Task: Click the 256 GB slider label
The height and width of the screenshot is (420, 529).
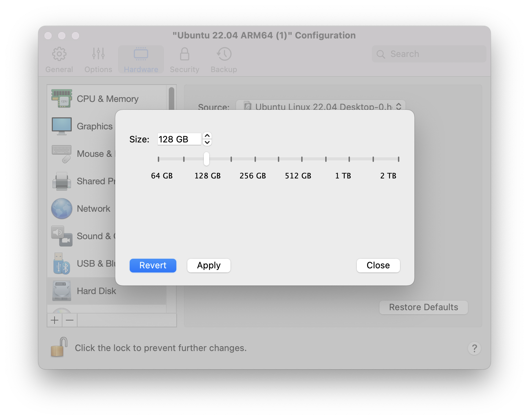Action: (253, 176)
